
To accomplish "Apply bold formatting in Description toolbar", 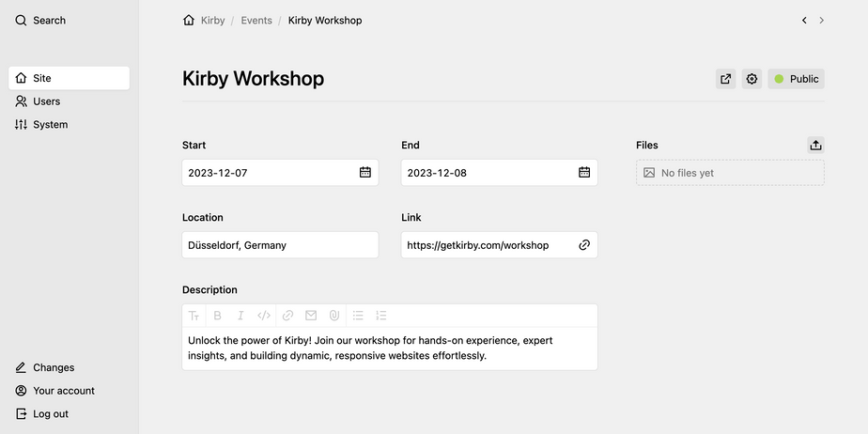I will point(217,316).
